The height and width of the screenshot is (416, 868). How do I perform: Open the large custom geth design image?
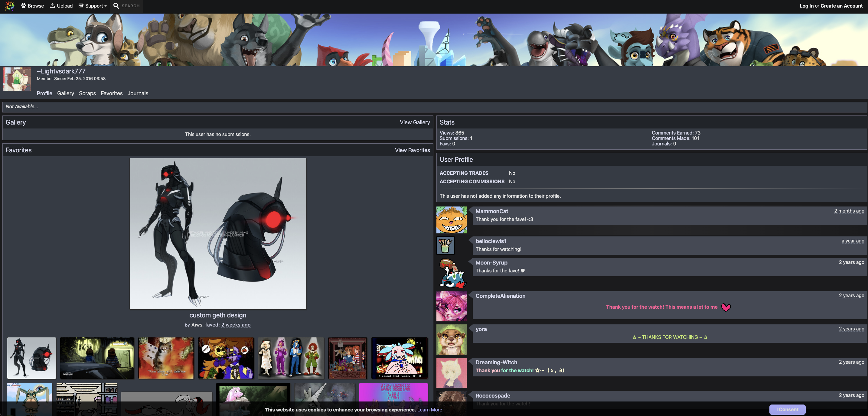click(x=218, y=234)
